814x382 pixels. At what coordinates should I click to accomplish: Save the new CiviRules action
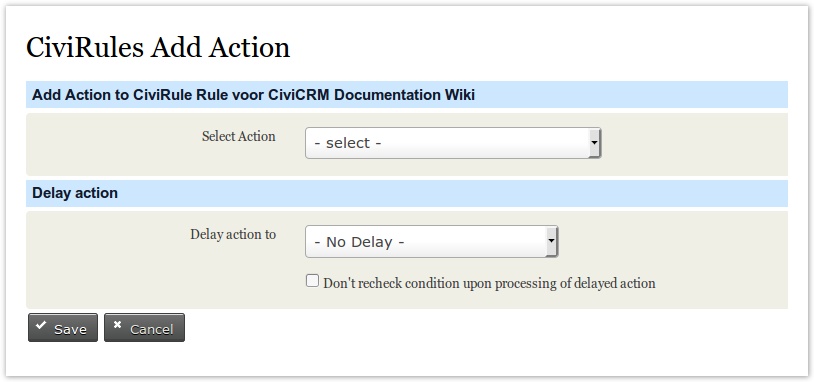click(x=63, y=328)
